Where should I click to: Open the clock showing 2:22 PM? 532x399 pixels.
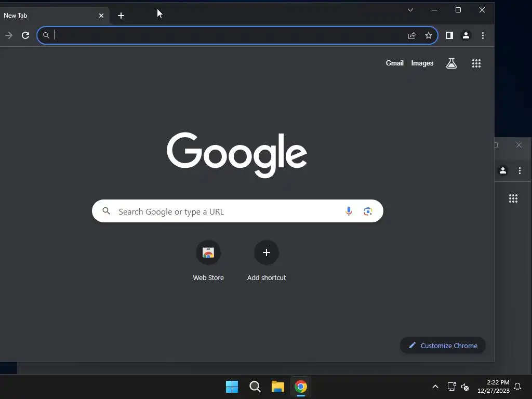(x=494, y=387)
